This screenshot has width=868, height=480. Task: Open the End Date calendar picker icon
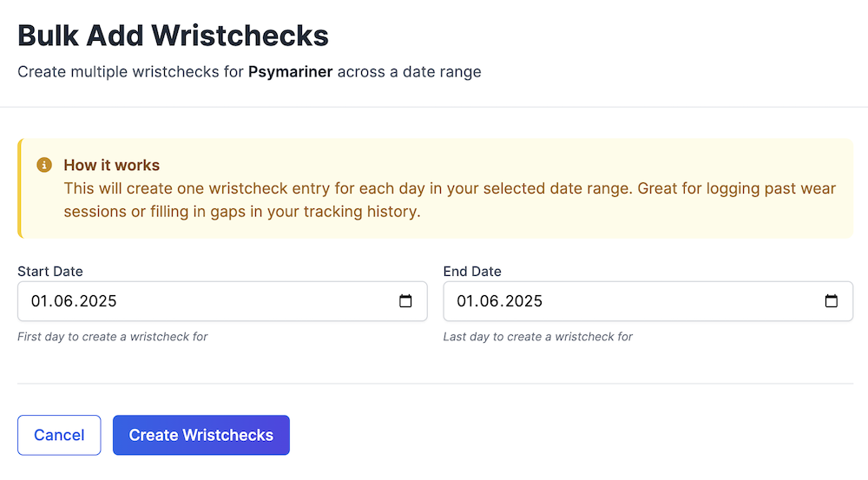831,301
